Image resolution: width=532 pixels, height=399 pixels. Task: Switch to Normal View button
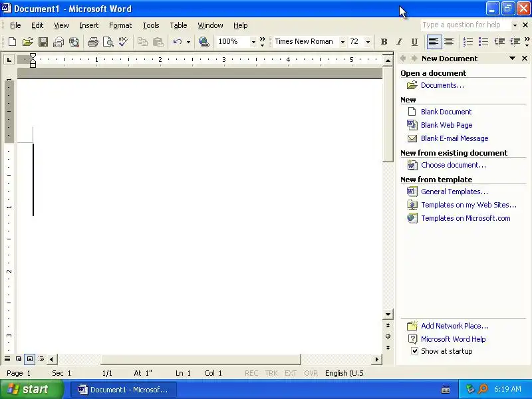tap(7, 358)
